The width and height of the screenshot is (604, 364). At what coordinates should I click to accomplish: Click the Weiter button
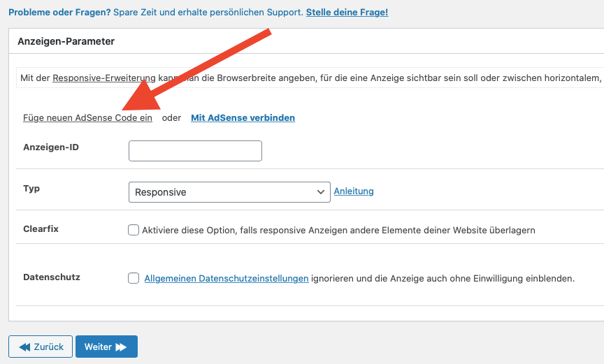click(106, 347)
